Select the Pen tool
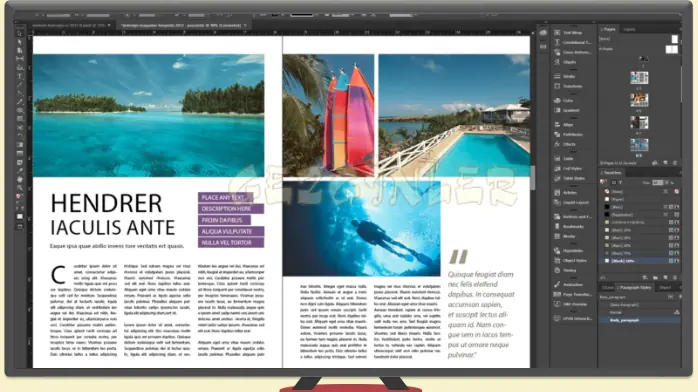 pyautogui.click(x=20, y=93)
